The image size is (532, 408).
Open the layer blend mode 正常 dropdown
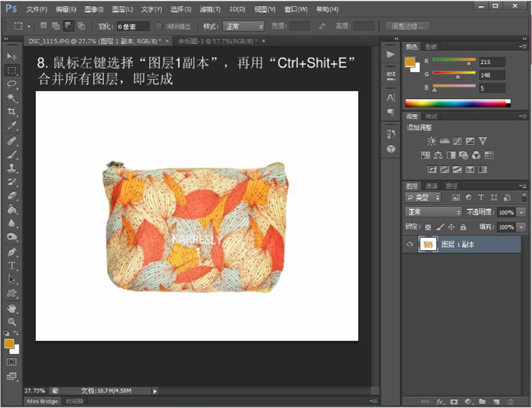[433, 212]
